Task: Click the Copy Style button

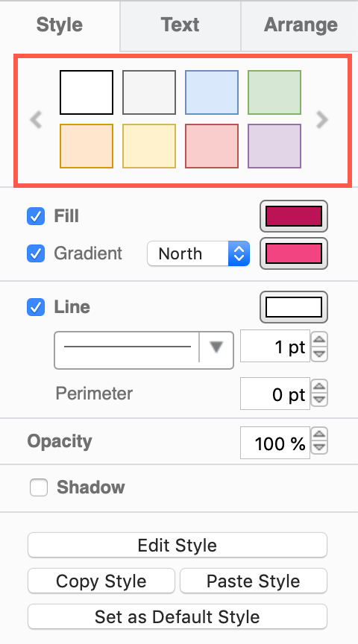Action: (x=101, y=581)
